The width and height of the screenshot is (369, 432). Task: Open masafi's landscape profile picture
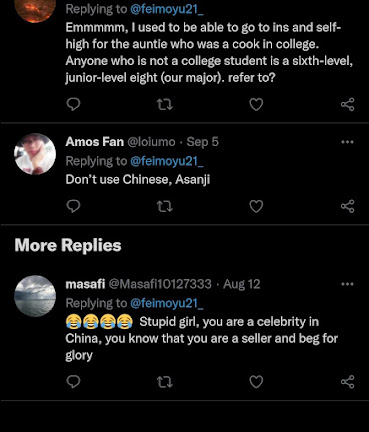pyautogui.click(x=35, y=296)
